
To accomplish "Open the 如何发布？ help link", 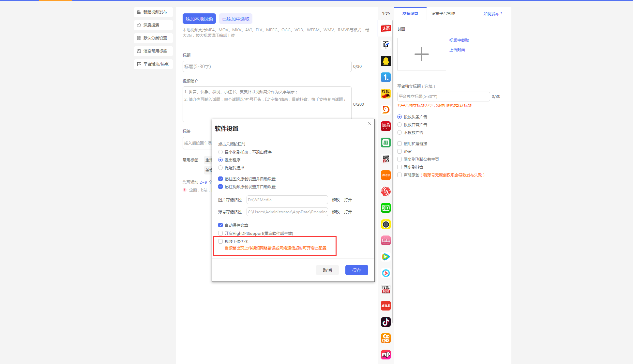I will (493, 14).
